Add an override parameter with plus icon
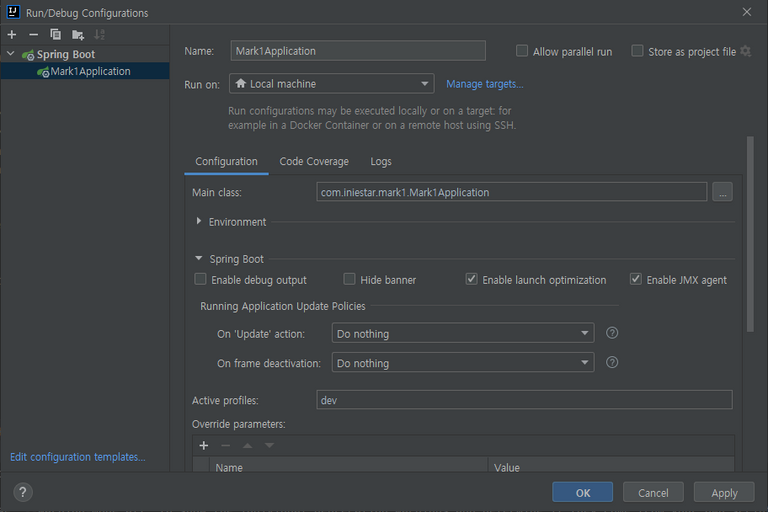768x512 pixels. coord(204,445)
